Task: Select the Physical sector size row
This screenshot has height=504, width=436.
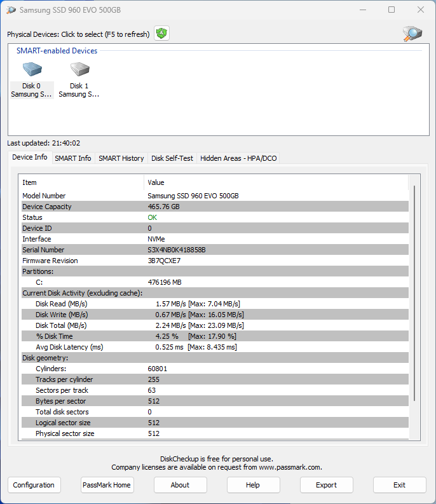Action: [x=215, y=433]
